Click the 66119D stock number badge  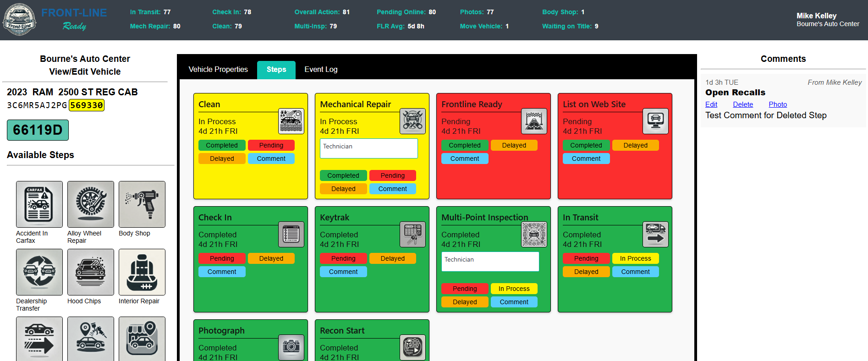click(38, 130)
